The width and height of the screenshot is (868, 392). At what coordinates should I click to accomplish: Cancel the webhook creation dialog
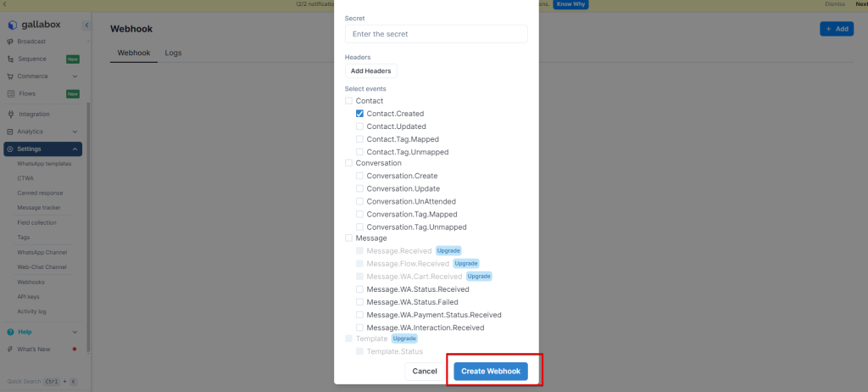[x=425, y=371]
